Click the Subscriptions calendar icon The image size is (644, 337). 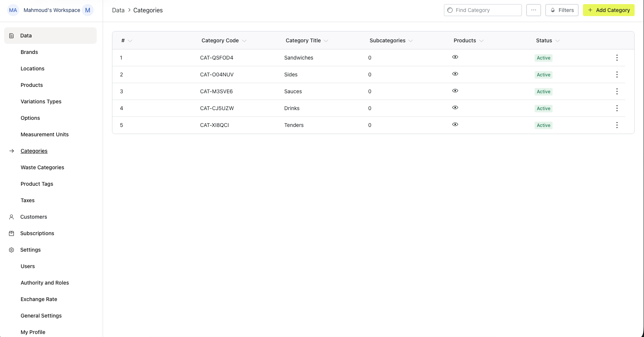pos(12,233)
